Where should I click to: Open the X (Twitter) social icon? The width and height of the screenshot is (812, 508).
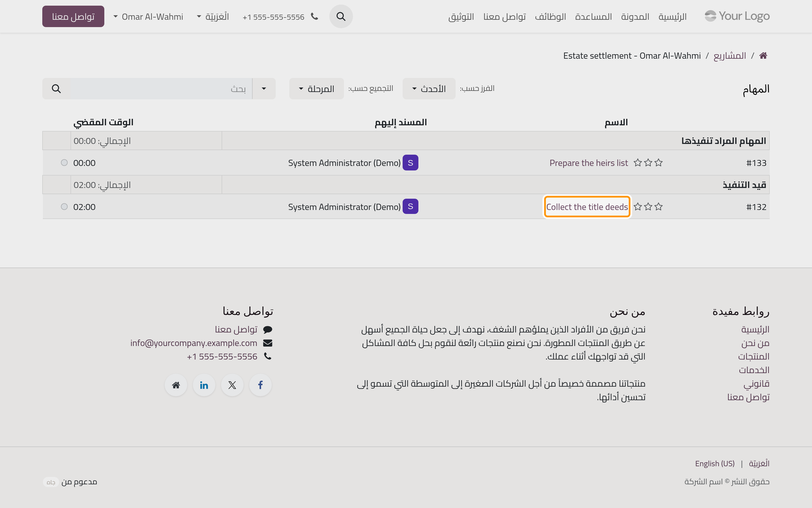click(232, 385)
